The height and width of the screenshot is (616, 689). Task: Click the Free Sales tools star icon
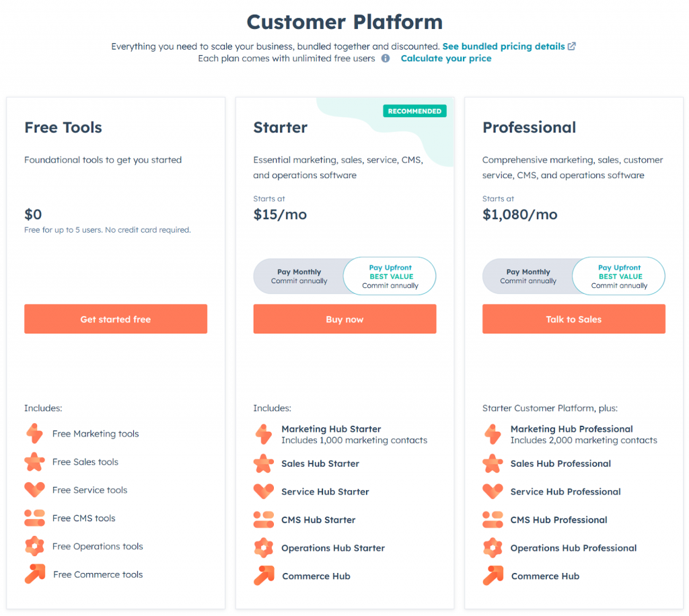[x=34, y=462]
